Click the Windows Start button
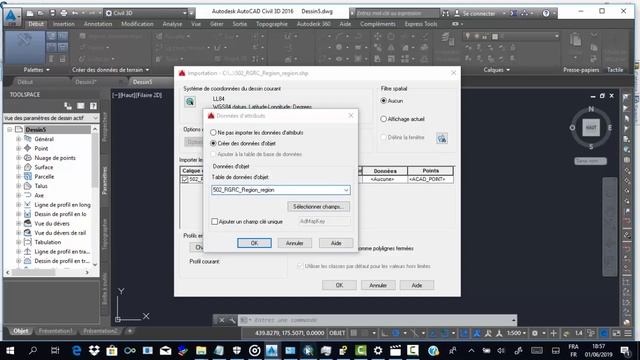Screen dimensions: 640x360 tap(10, 351)
